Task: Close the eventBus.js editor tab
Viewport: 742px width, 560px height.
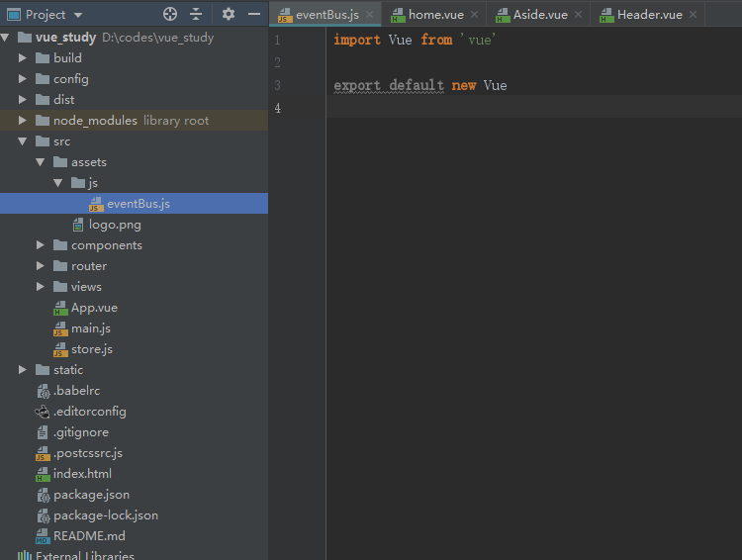Action: tap(370, 15)
